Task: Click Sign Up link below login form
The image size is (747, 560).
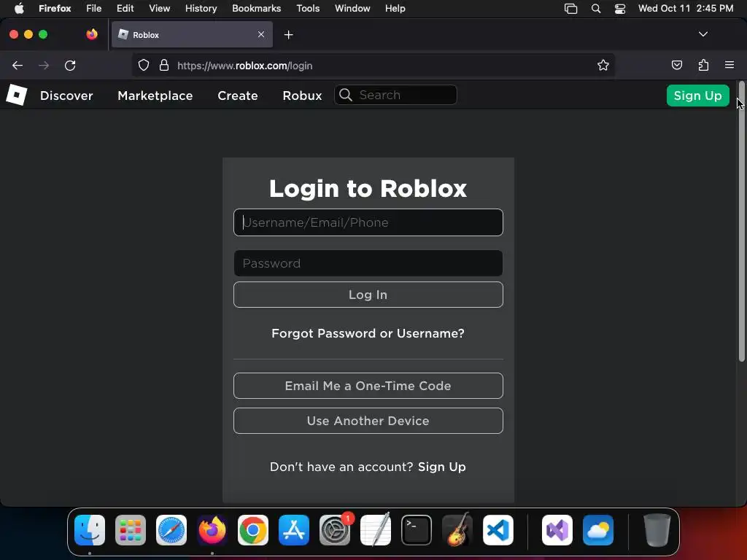Action: (x=441, y=467)
